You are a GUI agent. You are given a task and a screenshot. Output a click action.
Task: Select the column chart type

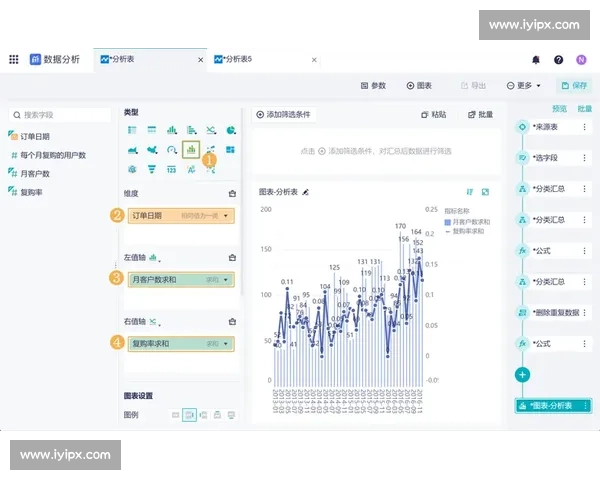(172, 130)
